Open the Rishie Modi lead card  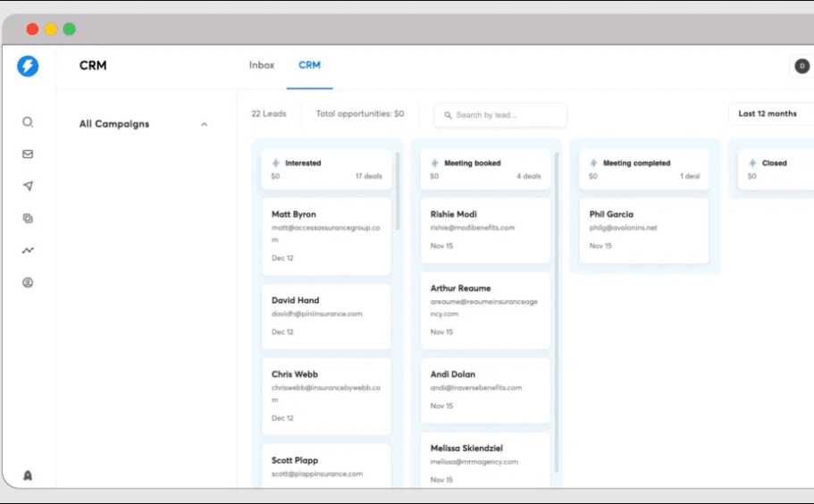pyautogui.click(x=485, y=230)
